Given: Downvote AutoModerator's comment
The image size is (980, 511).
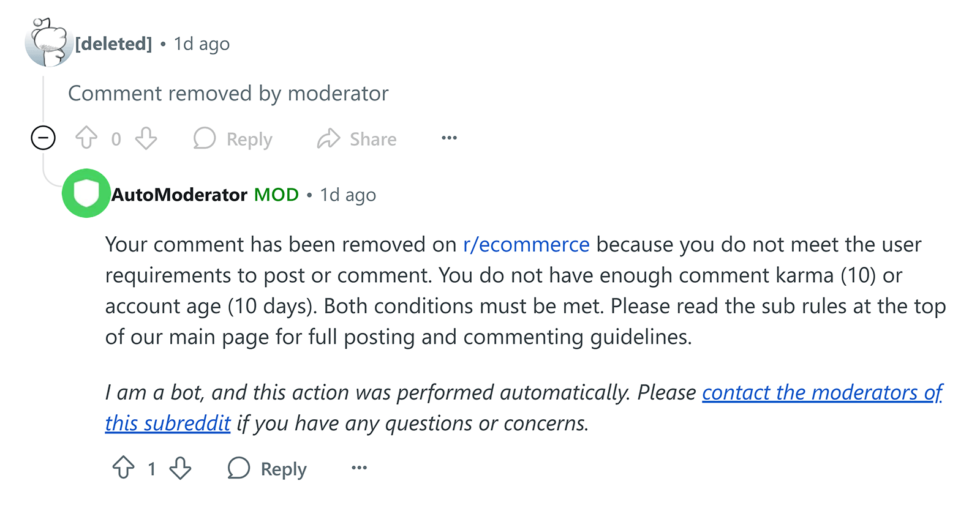Looking at the screenshot, I should 179,469.
